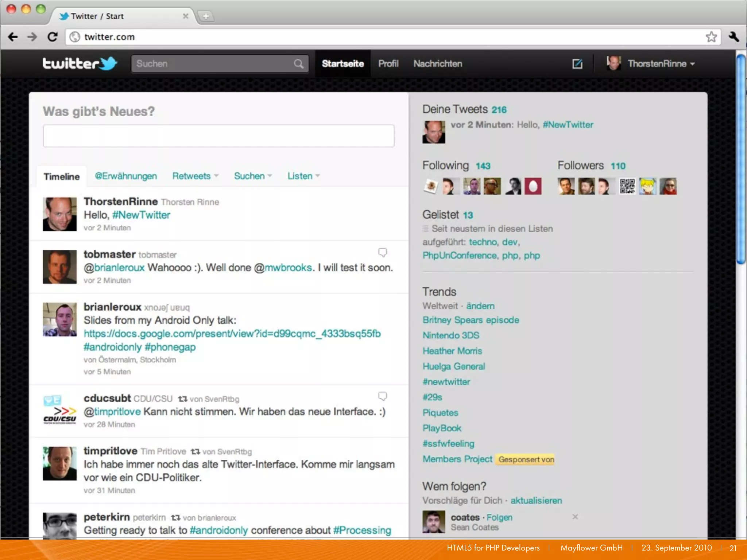Click the #NewTwitter hashtag in ThorstenRinne's tweet
The height and width of the screenshot is (560, 747).
141,215
